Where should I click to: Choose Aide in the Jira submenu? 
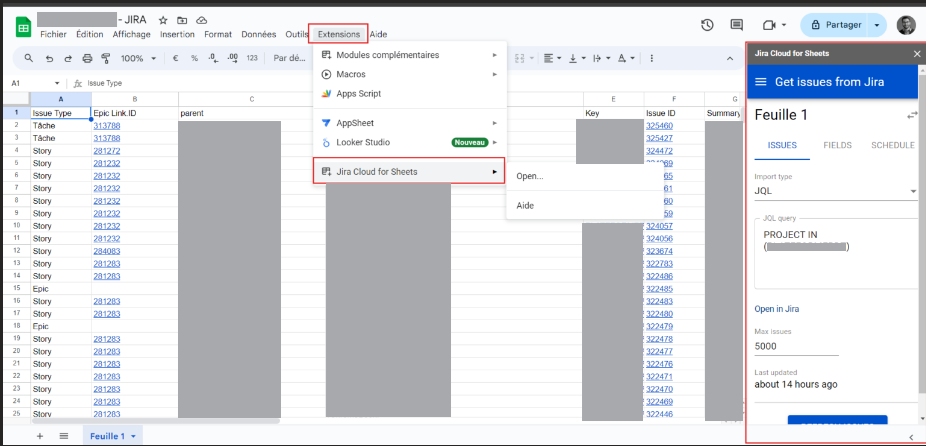pos(584,206)
